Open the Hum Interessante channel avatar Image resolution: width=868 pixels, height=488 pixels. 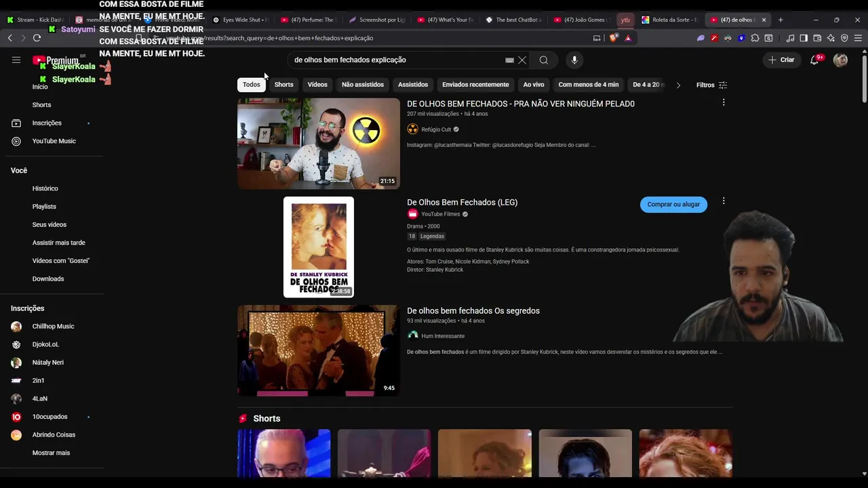(412, 335)
